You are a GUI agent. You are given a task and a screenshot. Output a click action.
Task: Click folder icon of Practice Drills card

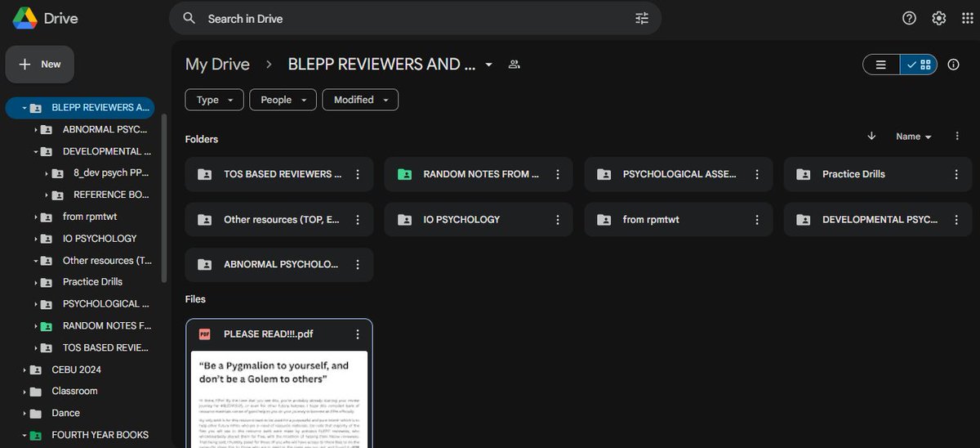click(x=804, y=174)
